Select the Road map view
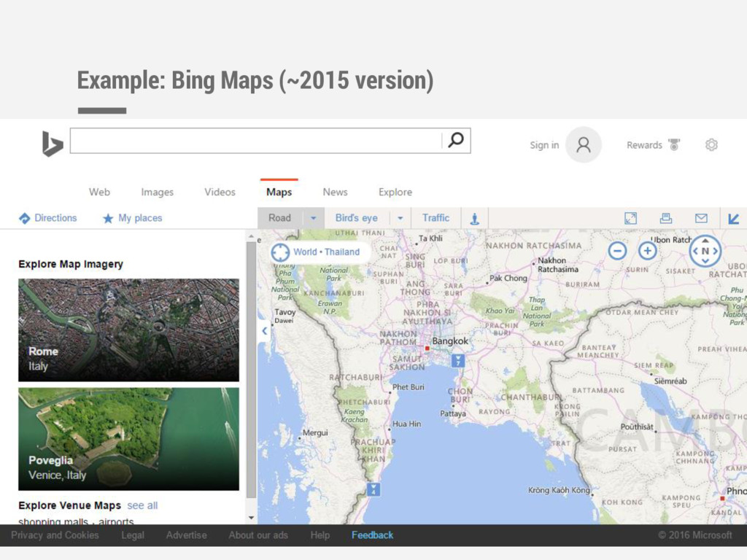 (x=279, y=218)
